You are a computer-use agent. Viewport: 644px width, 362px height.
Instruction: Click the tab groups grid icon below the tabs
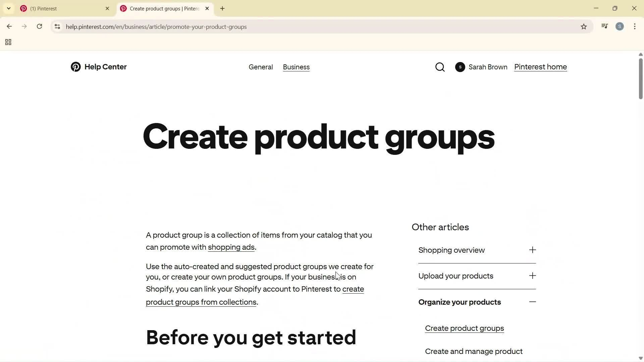point(8,42)
